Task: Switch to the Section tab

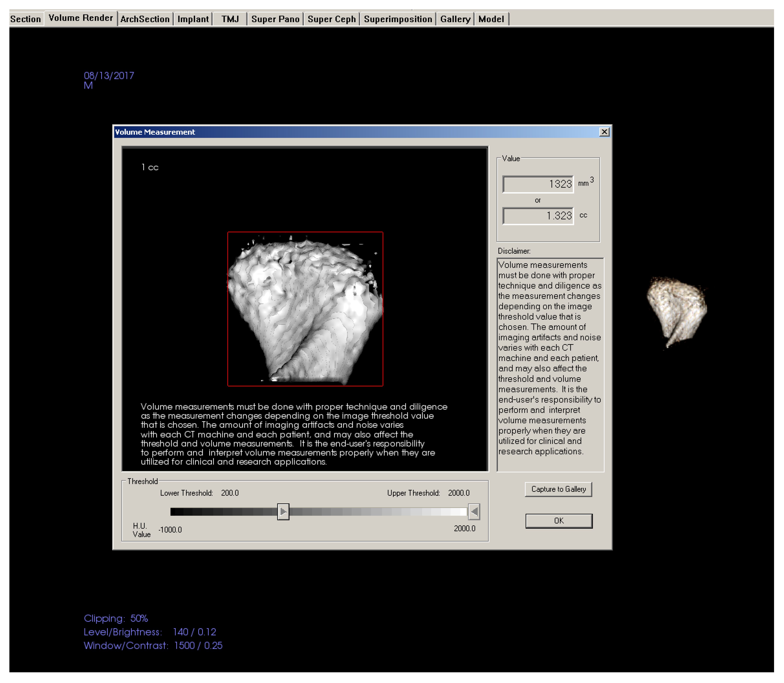Action: pyautogui.click(x=26, y=19)
